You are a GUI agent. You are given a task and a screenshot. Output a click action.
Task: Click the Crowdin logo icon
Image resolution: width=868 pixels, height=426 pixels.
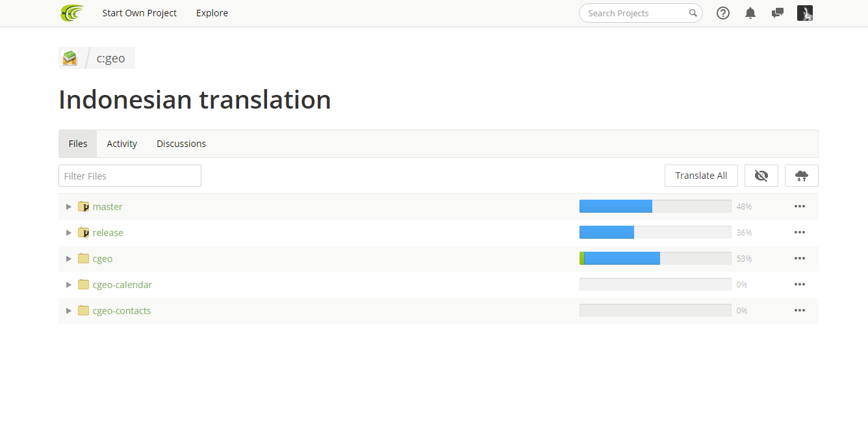(72, 13)
